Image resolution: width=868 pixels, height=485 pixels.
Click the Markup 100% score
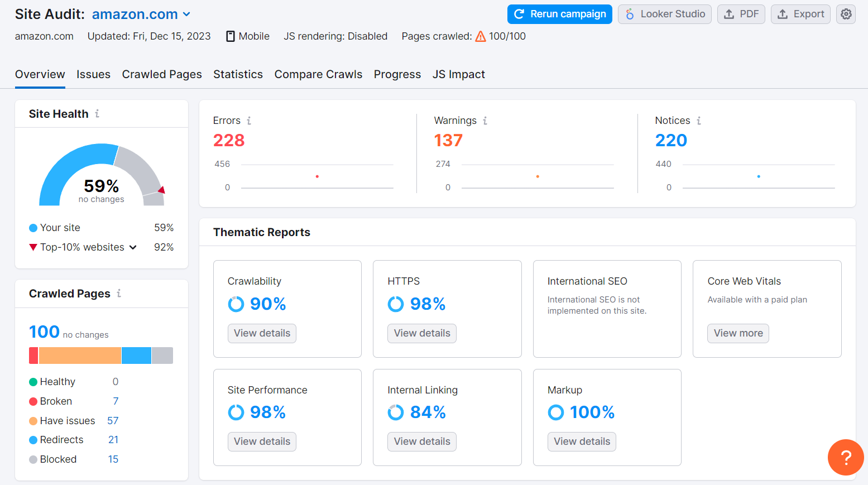(592, 412)
